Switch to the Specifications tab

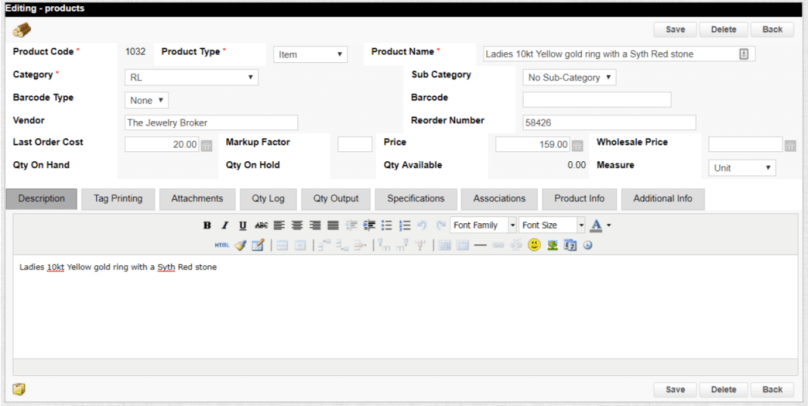pos(416,199)
